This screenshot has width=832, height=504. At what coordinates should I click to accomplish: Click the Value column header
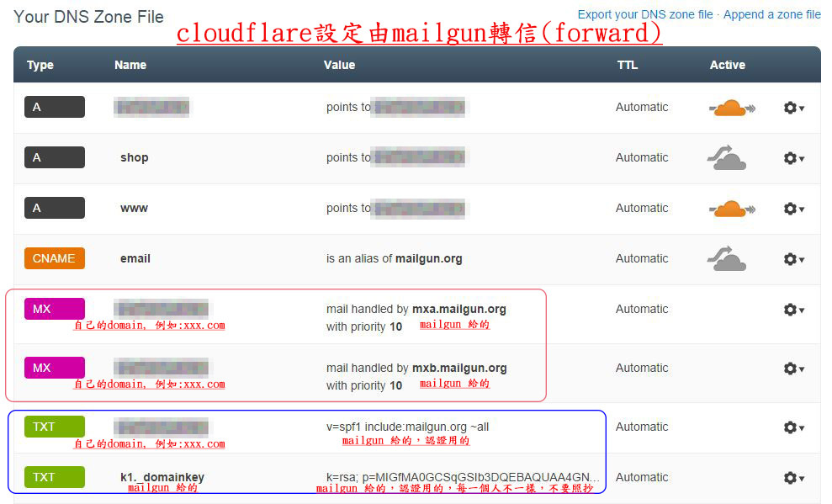pyautogui.click(x=340, y=65)
